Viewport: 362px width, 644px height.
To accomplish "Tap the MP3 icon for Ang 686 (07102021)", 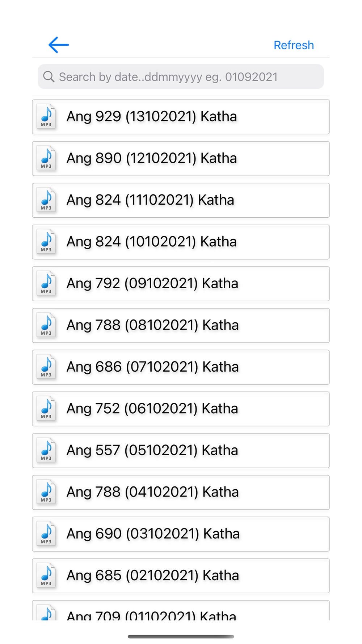I will [46, 367].
